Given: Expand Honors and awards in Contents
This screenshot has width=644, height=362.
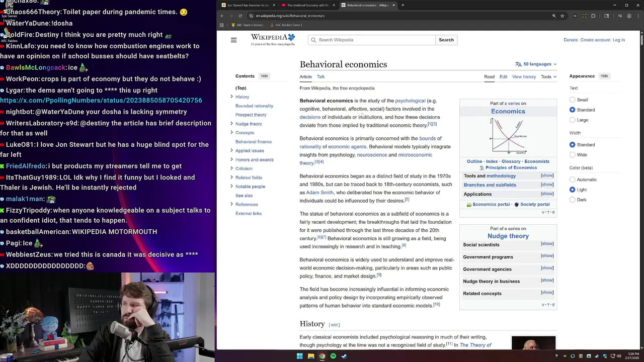Looking at the screenshot, I should coord(231,159).
